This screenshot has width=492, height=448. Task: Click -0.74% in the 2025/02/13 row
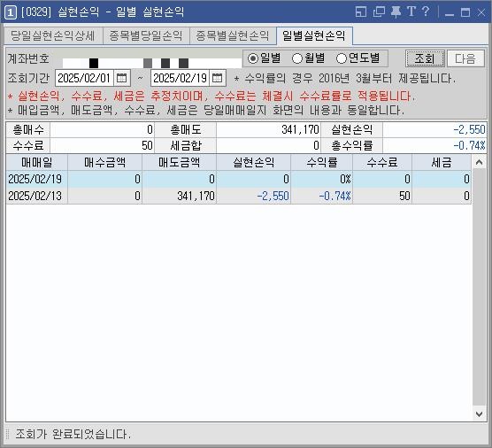pos(321,196)
